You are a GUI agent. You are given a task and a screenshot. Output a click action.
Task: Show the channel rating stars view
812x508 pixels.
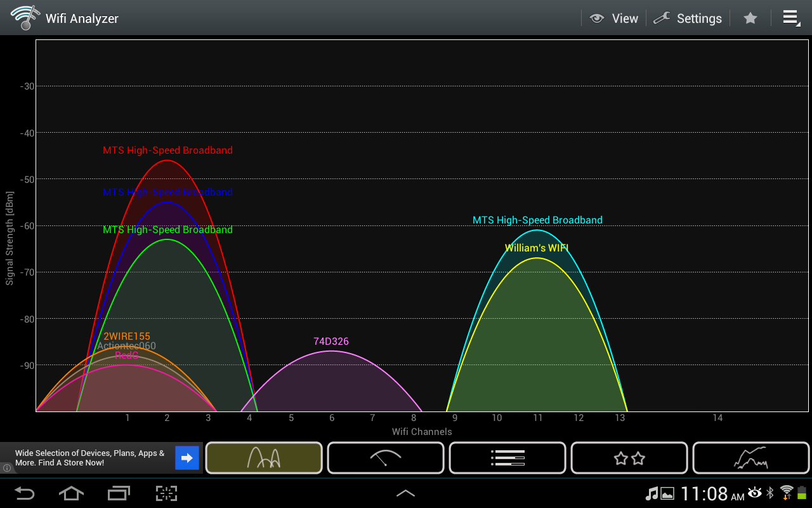click(629, 458)
